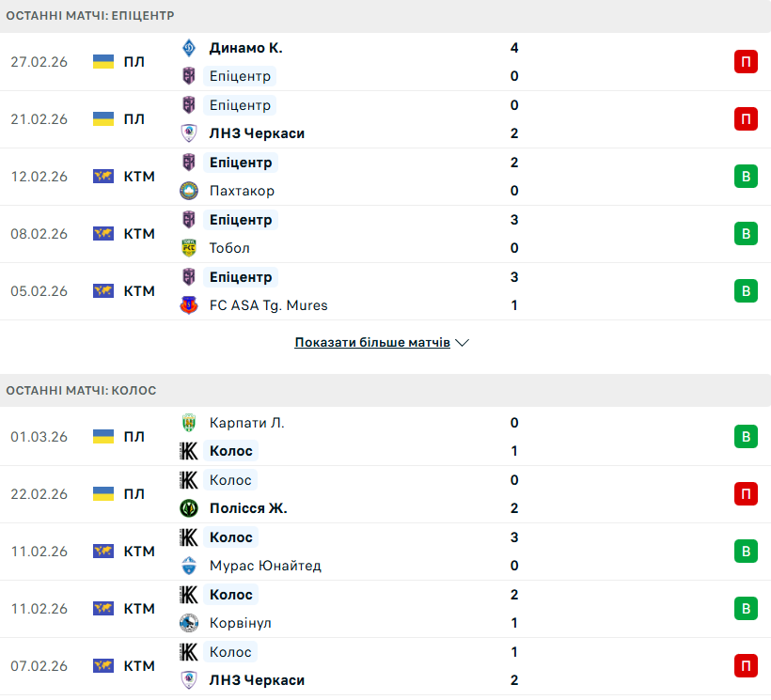The image size is (771, 700).
Task: Click green win badge for Карпати Л. match
Action: [746, 437]
